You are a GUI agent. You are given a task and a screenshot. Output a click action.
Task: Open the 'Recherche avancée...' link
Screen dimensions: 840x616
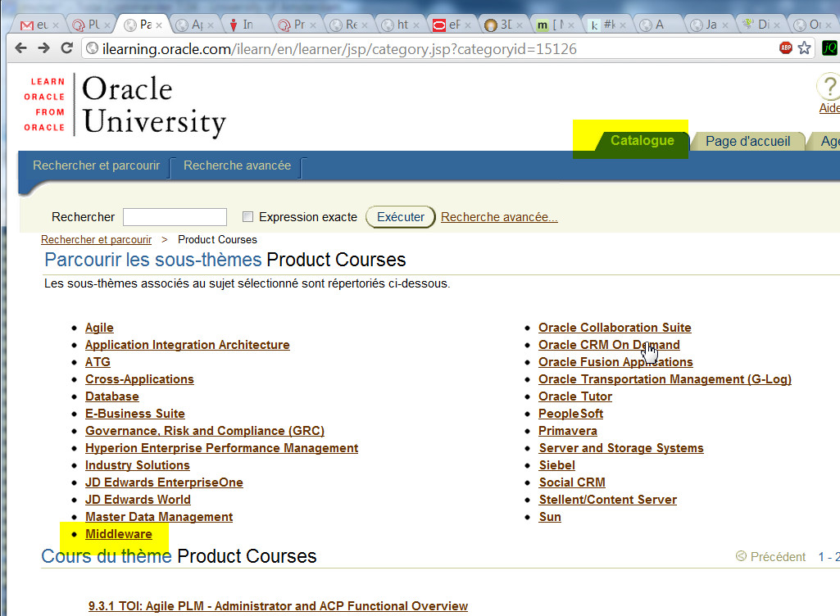click(x=499, y=217)
